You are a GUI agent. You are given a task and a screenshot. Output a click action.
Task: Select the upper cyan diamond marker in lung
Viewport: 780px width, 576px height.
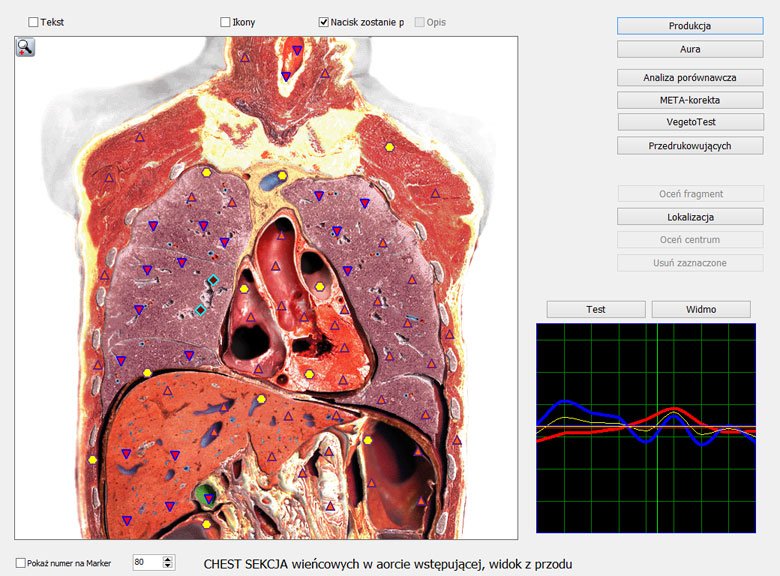pos(213,280)
